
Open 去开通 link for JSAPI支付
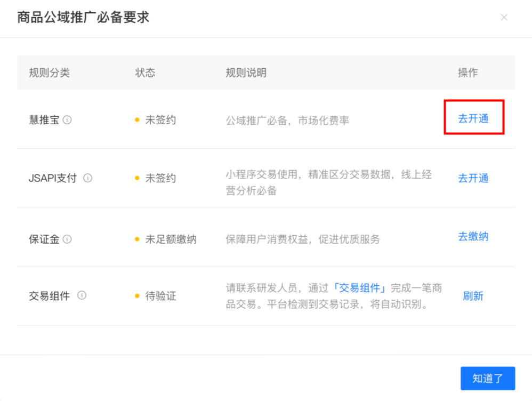(x=473, y=178)
